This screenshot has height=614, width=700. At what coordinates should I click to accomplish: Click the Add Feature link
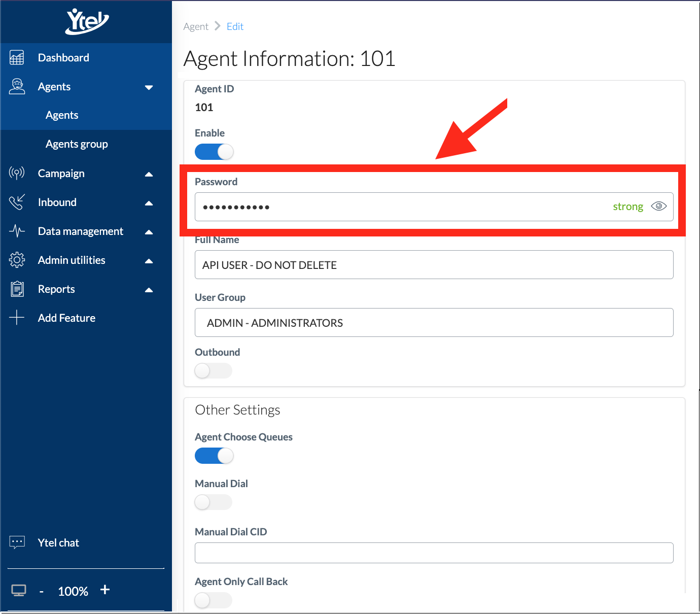[x=66, y=318]
